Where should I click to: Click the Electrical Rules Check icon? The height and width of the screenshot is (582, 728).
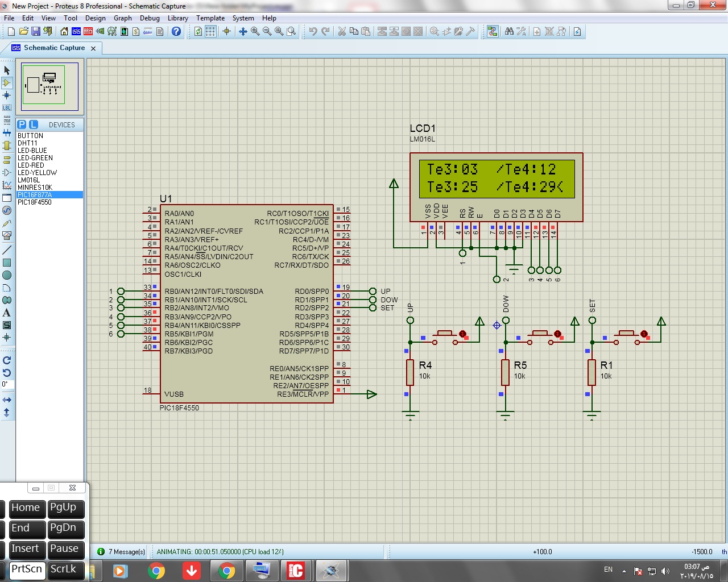[577, 32]
